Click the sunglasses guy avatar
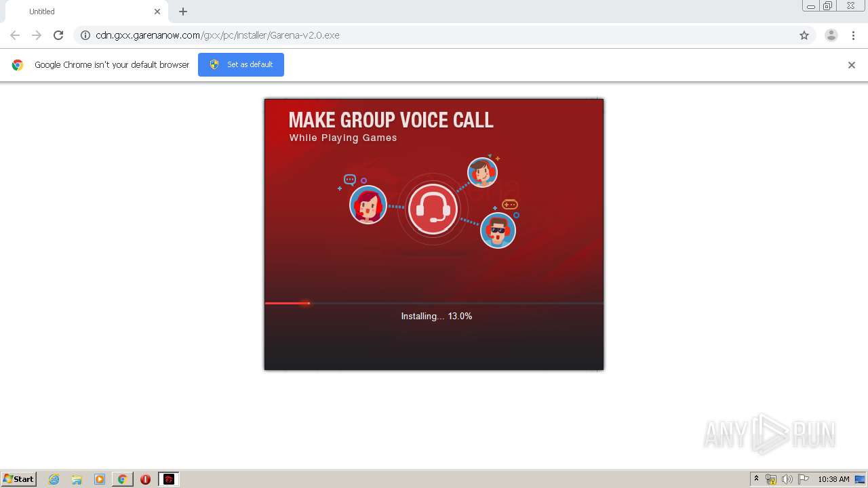This screenshot has width=868, height=488. tap(498, 230)
